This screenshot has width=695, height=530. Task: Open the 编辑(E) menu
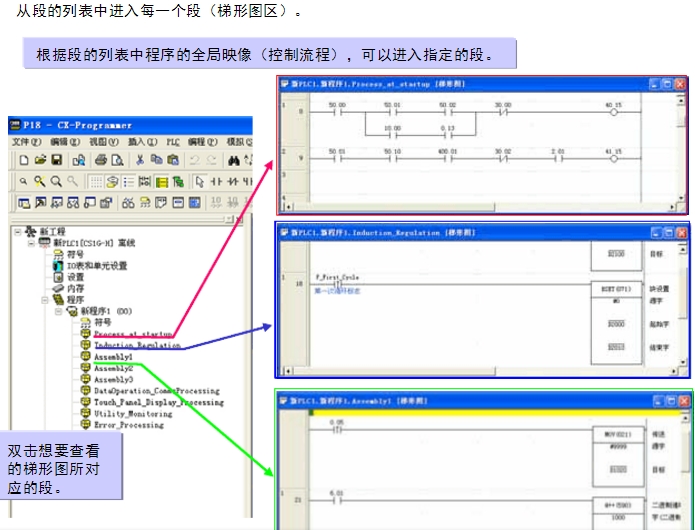click(x=65, y=142)
